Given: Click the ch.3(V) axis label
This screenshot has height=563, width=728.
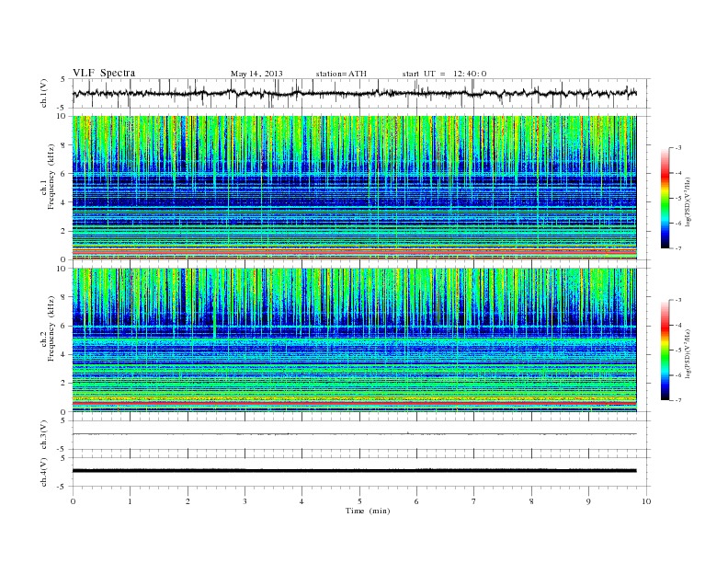Looking at the screenshot, I should [x=44, y=435].
